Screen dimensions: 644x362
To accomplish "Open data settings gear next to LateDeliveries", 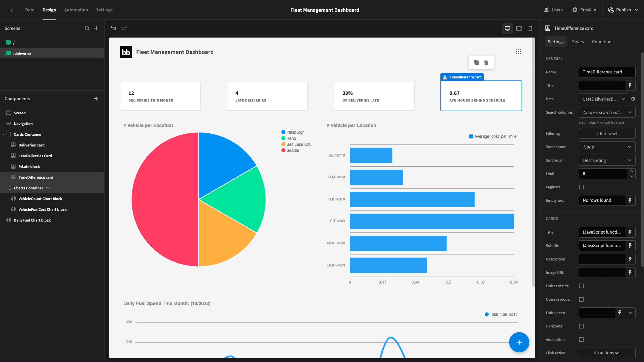I will coord(633,99).
